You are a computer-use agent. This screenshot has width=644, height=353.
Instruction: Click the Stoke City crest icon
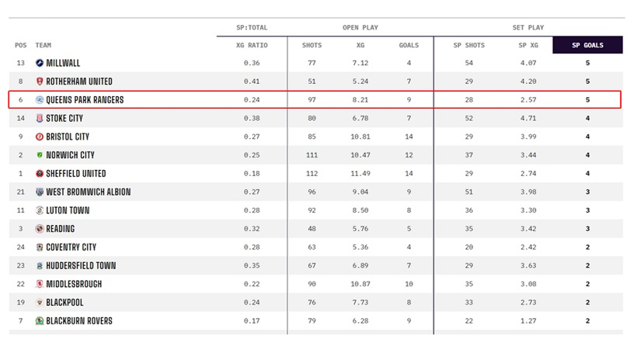pyautogui.click(x=40, y=119)
